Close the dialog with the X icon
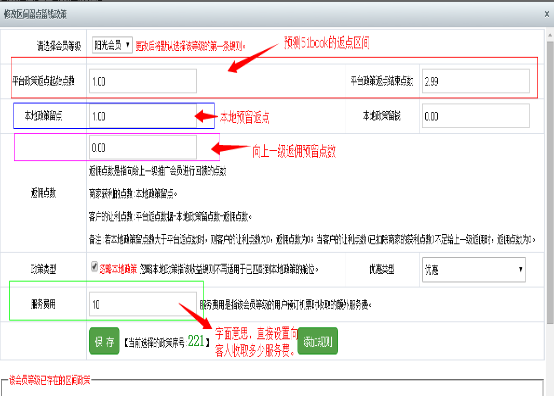Viewport: 554px width, 397px height. (x=547, y=14)
